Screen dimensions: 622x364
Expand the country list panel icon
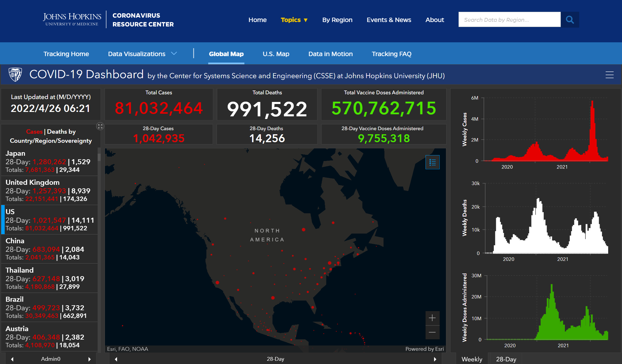tap(100, 126)
